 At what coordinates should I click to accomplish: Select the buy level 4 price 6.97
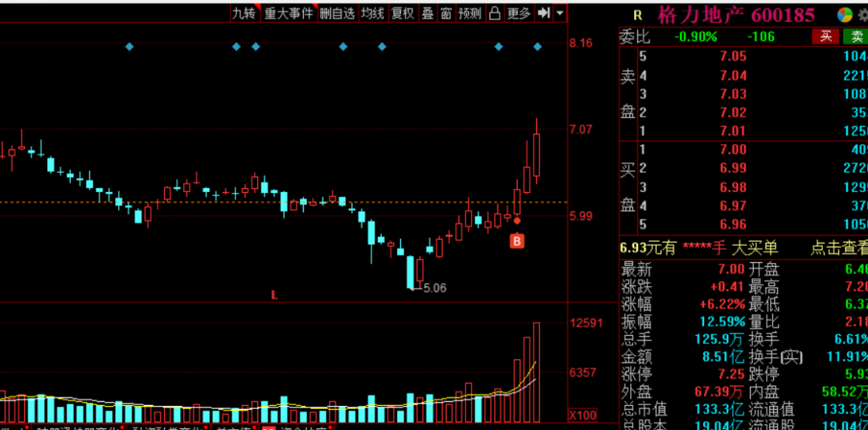[x=733, y=206]
